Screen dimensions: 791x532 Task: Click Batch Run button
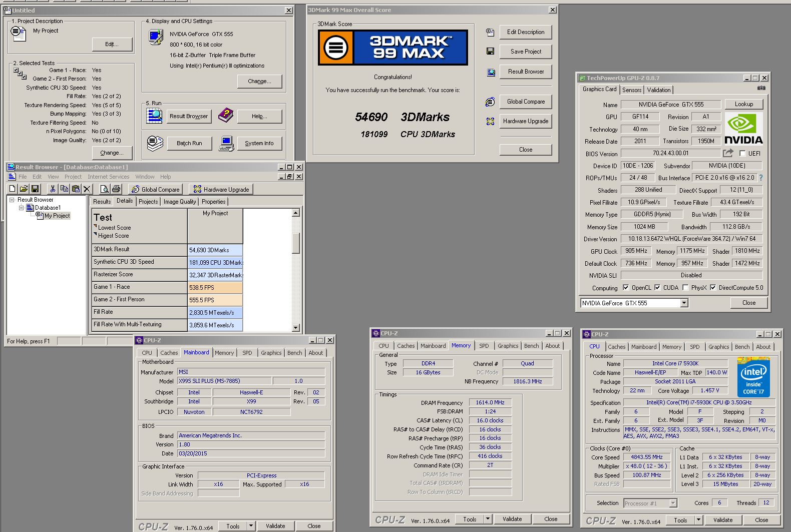189,143
